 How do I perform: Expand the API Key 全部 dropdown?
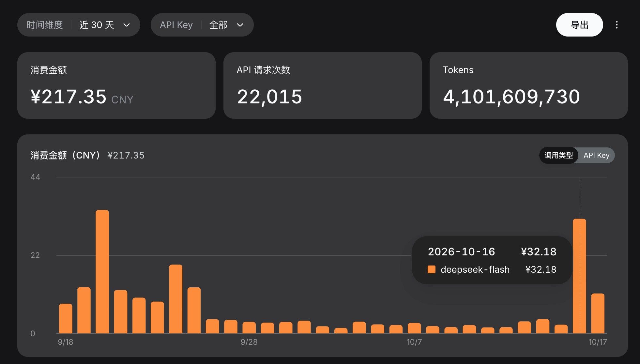(x=202, y=25)
